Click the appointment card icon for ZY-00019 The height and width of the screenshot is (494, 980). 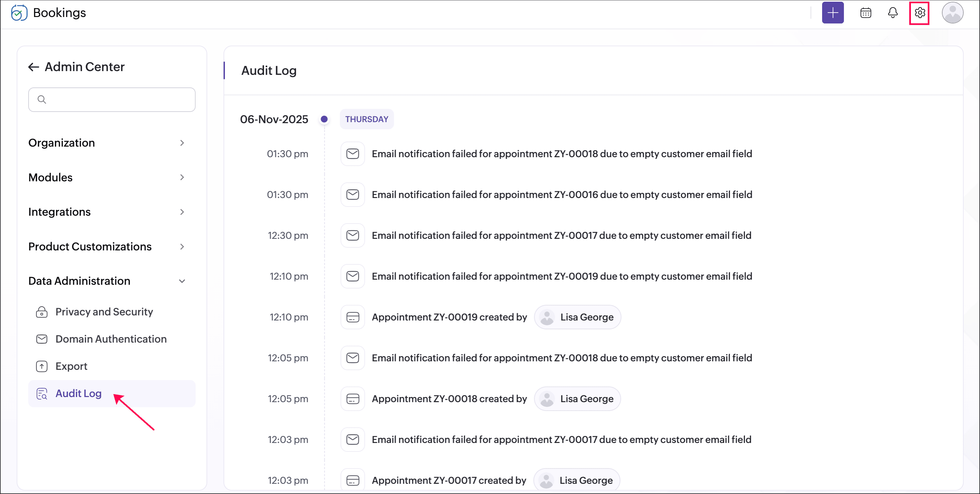coord(352,317)
